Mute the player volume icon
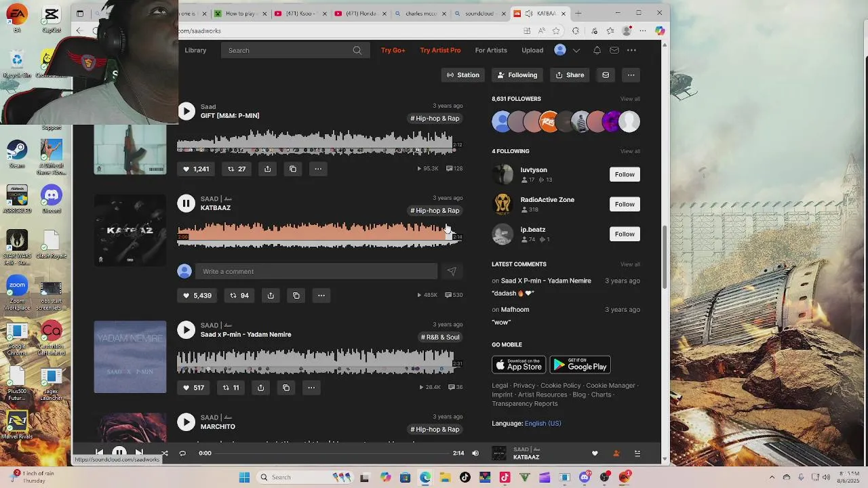This screenshot has height=488, width=868. pos(475,453)
